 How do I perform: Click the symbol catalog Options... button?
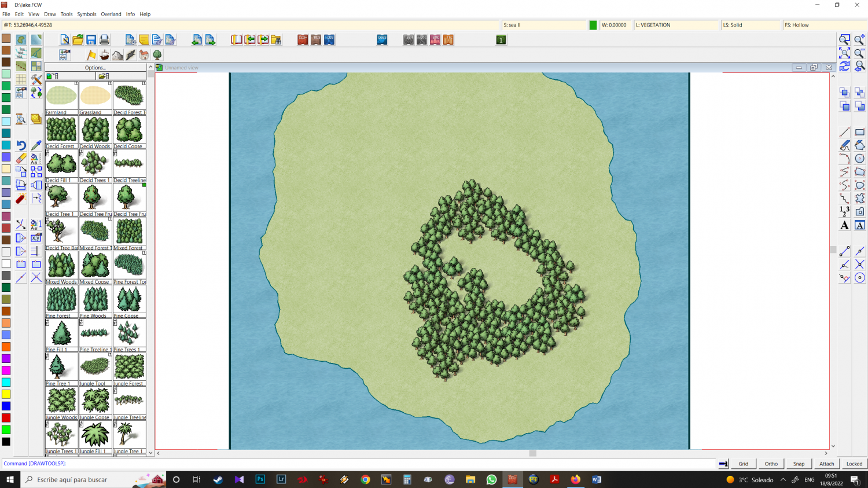pyautogui.click(x=95, y=68)
